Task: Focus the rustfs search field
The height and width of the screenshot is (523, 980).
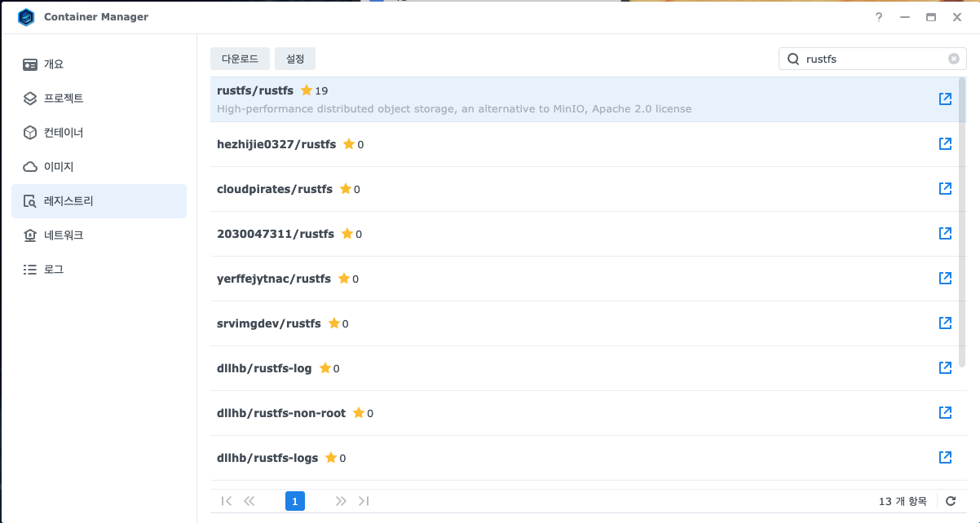Action: tap(874, 59)
